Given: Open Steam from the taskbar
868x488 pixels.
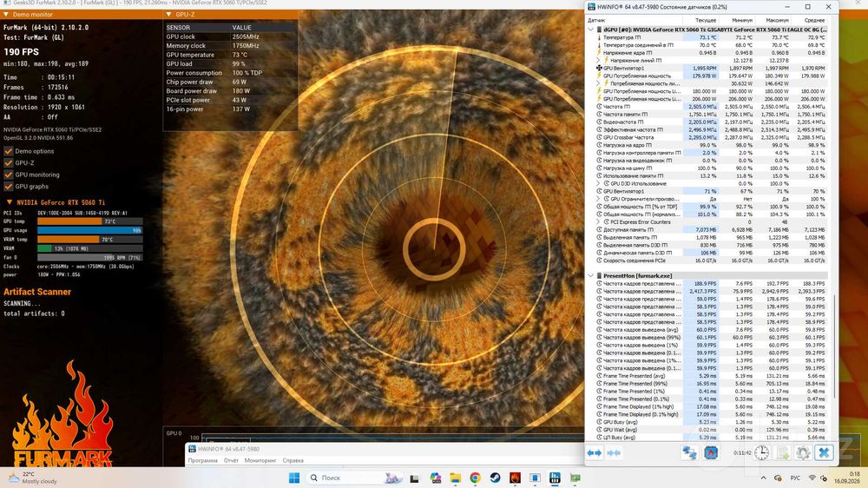Looking at the screenshot, I should point(496,478).
